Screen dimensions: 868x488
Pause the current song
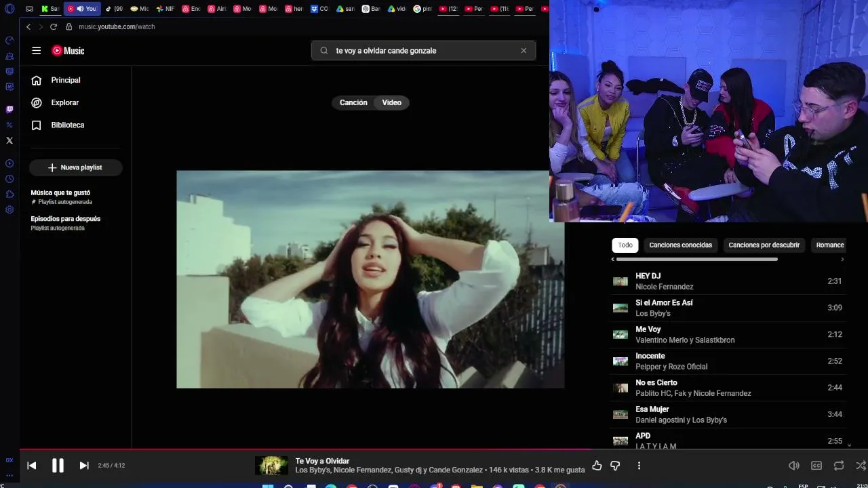pyautogui.click(x=58, y=466)
